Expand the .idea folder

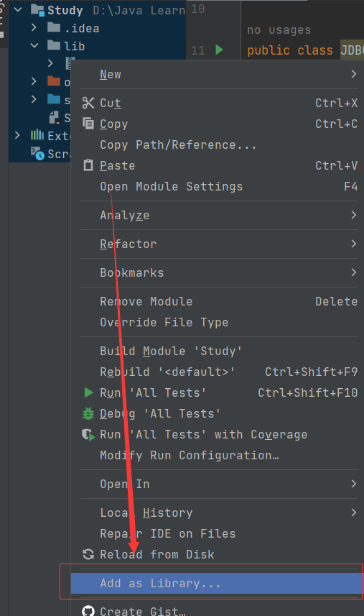[34, 27]
